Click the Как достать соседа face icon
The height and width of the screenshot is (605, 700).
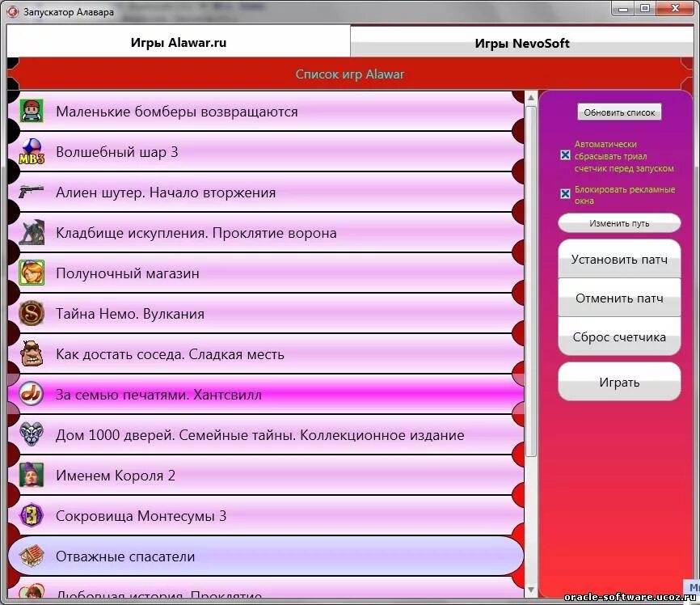click(x=32, y=353)
